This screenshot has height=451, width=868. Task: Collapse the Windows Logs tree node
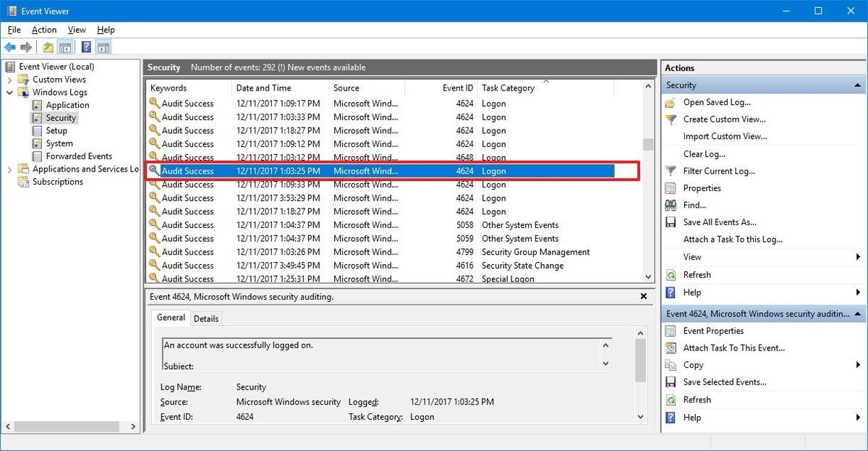click(x=9, y=92)
